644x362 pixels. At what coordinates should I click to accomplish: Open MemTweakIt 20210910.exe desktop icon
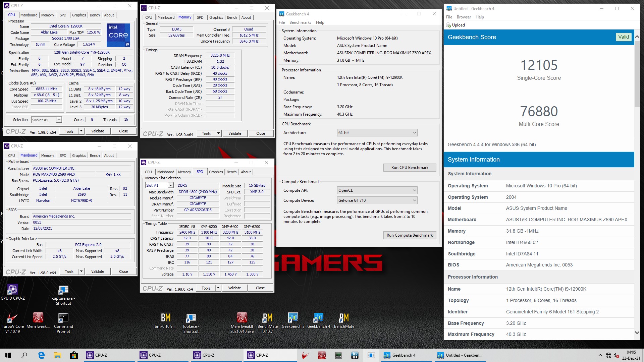point(242,322)
